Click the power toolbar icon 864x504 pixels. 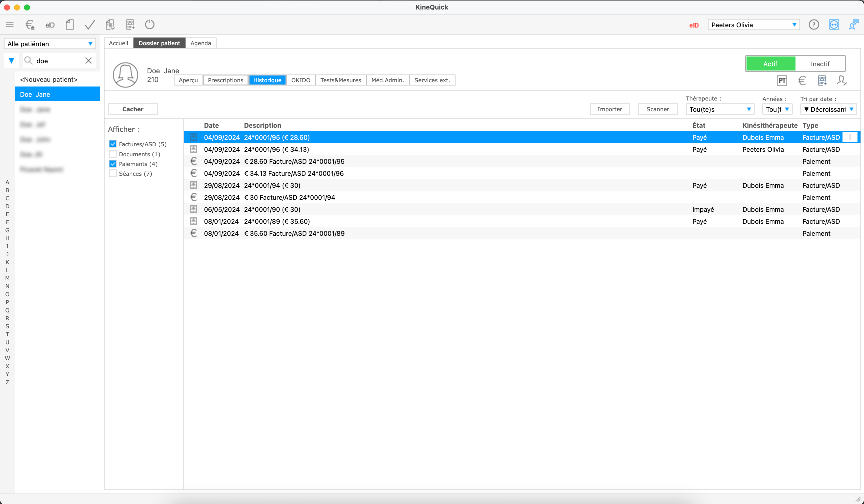[x=150, y=24]
